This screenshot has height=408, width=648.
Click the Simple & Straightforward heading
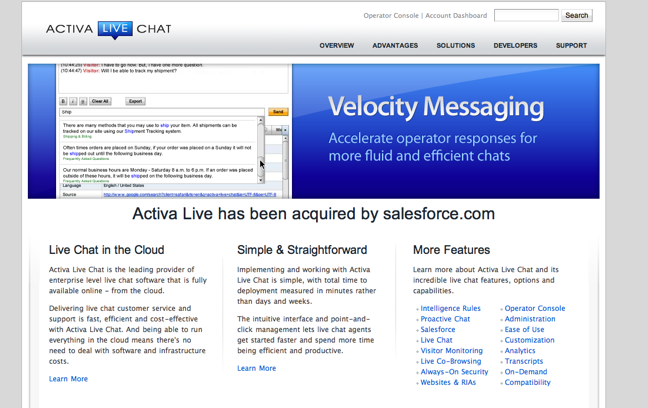(x=302, y=250)
